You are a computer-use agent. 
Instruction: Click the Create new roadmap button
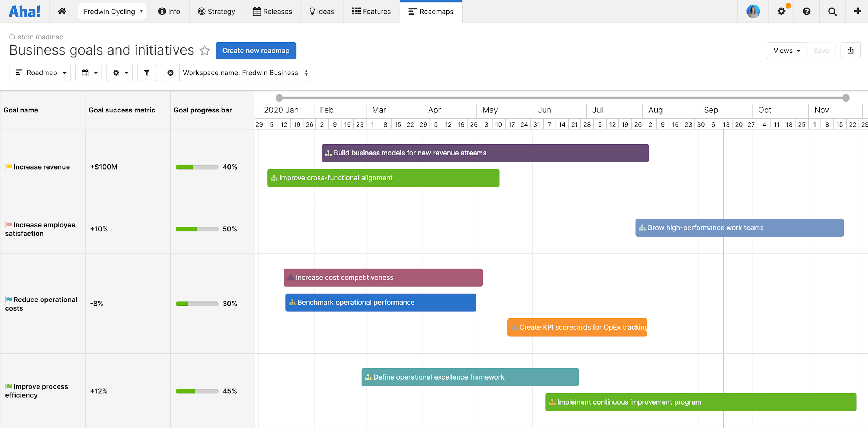256,50
